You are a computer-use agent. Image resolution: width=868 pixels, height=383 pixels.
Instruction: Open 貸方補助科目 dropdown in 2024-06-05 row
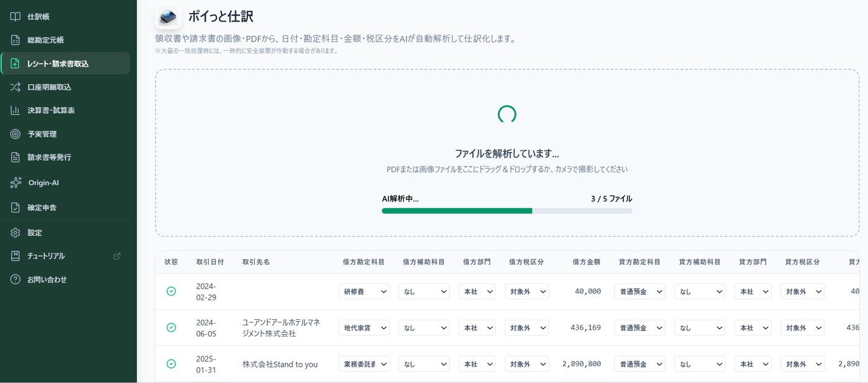[699, 328]
